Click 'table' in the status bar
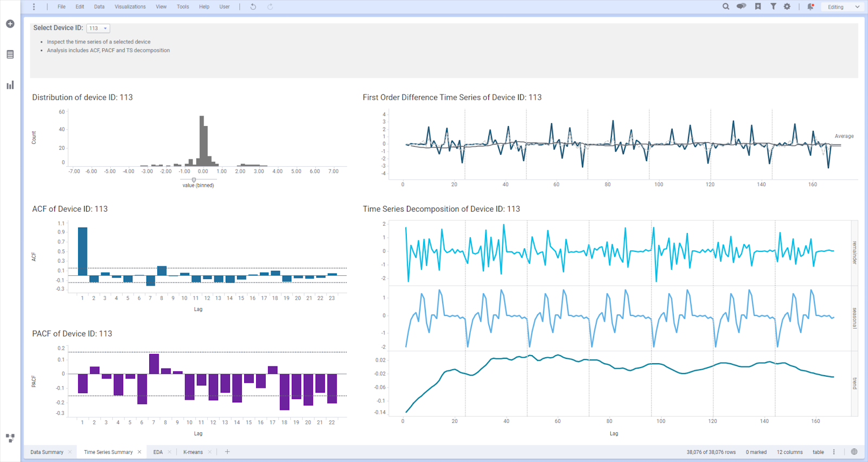868x462 pixels. pyautogui.click(x=818, y=452)
